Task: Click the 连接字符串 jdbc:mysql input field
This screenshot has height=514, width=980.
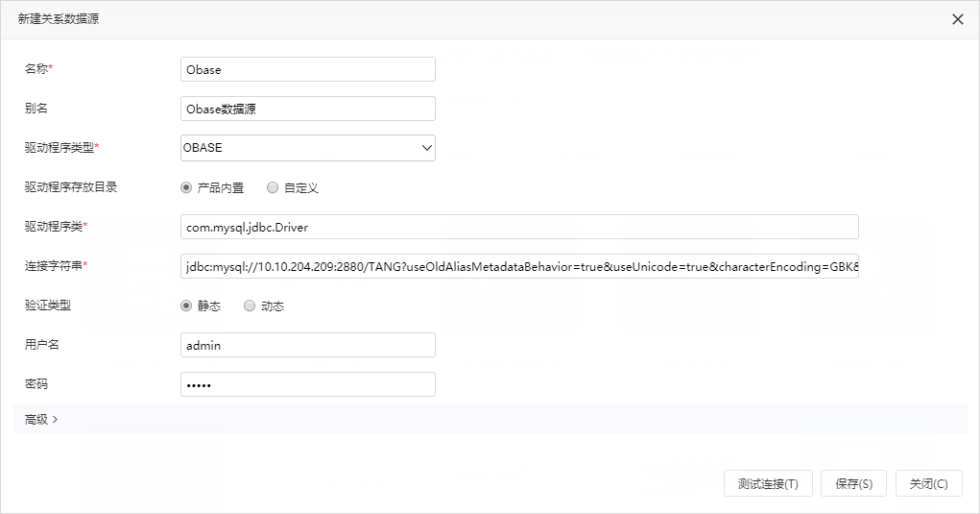Action: click(519, 266)
